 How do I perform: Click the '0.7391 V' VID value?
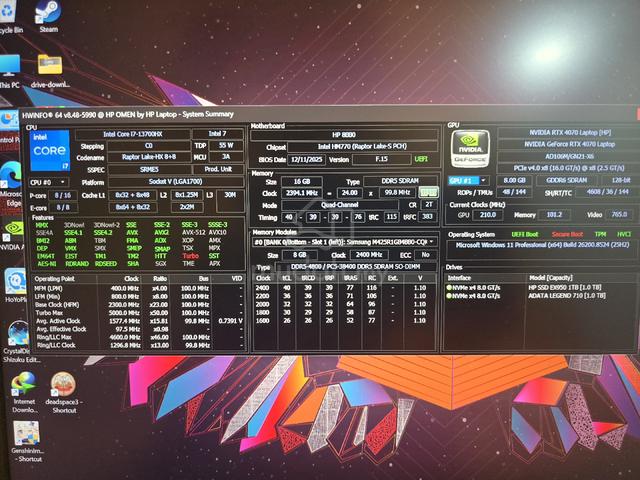click(x=230, y=321)
